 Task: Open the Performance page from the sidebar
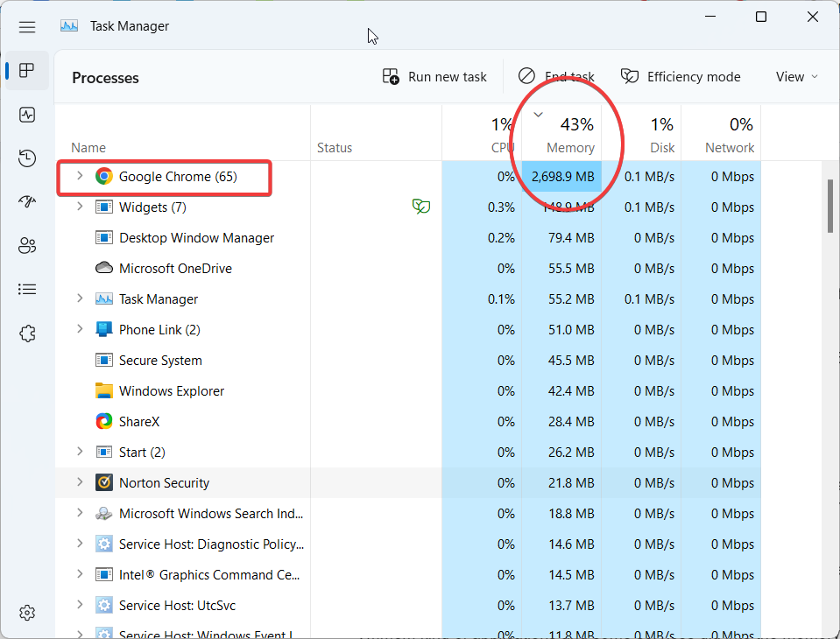(x=27, y=115)
